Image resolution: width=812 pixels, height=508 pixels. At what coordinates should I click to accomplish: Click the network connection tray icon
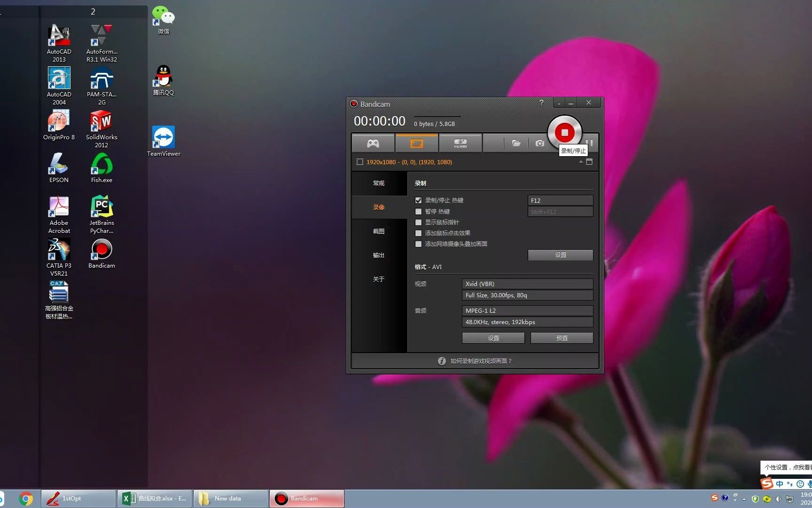tap(789, 499)
